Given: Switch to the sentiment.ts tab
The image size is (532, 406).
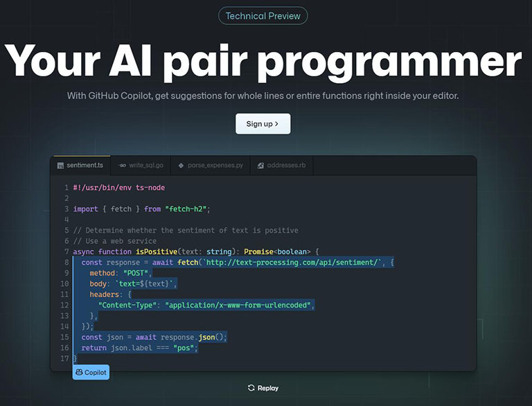Looking at the screenshot, I should pos(80,166).
